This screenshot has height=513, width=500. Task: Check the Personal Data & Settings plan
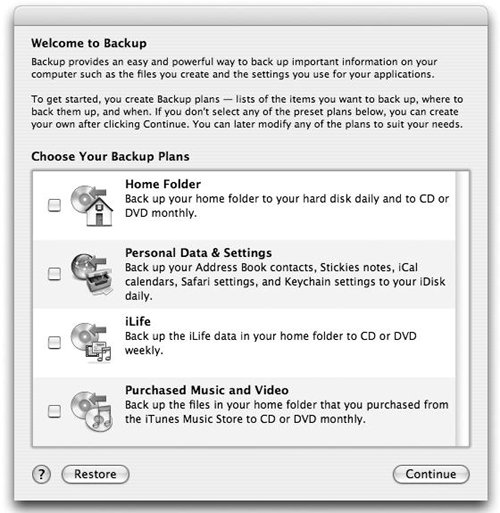(54, 274)
